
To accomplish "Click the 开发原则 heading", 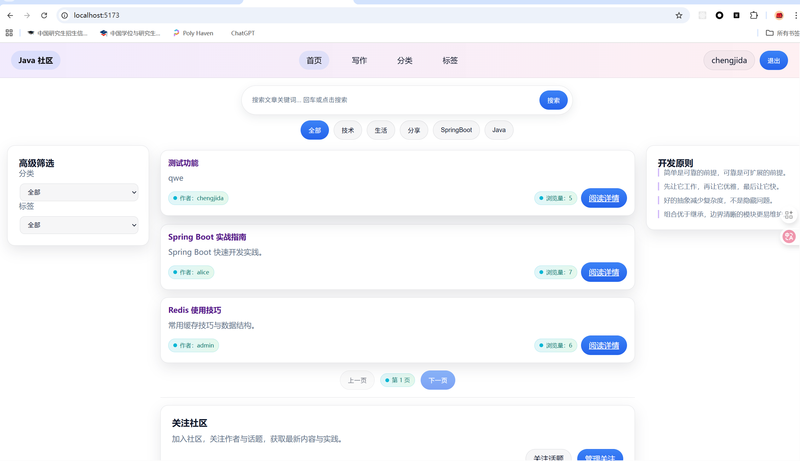I will click(675, 163).
